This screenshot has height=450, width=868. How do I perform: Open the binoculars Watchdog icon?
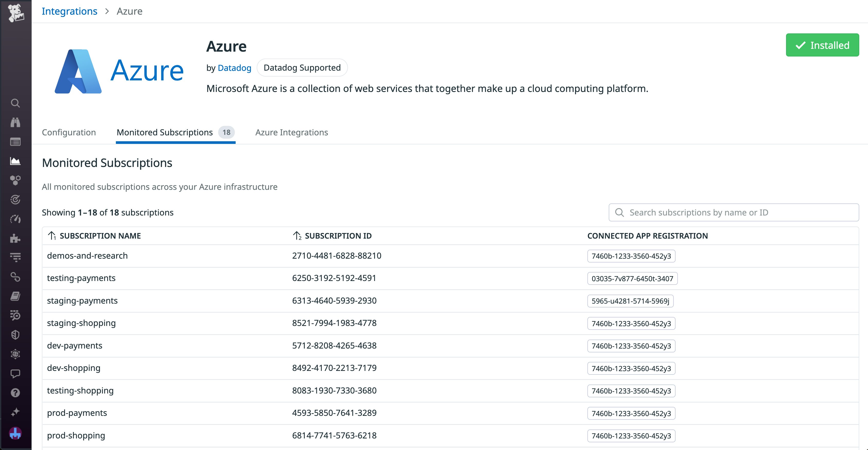[15, 122]
